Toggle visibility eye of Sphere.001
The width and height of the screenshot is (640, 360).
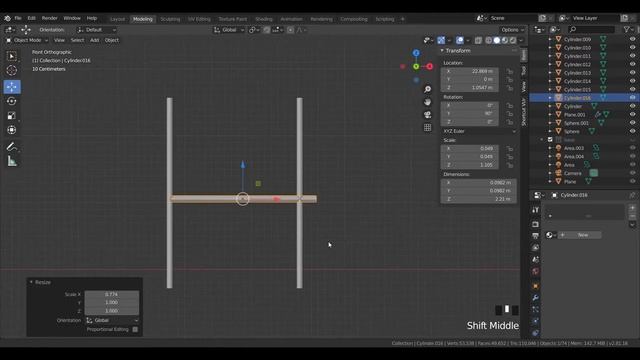(632, 123)
